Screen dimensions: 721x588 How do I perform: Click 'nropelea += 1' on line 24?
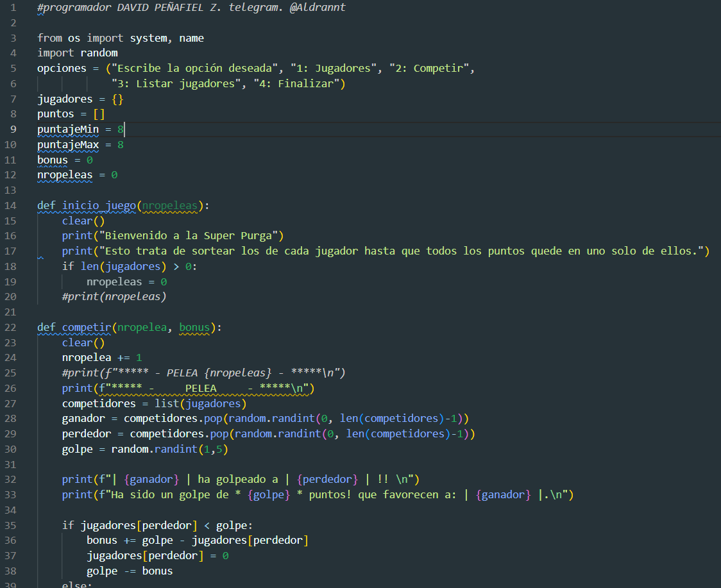click(102, 358)
